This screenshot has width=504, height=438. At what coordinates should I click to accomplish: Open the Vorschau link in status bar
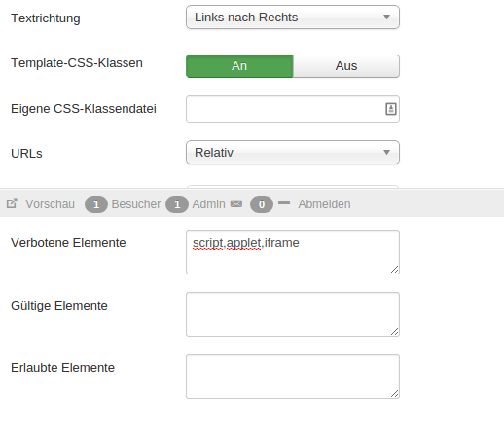[50, 204]
